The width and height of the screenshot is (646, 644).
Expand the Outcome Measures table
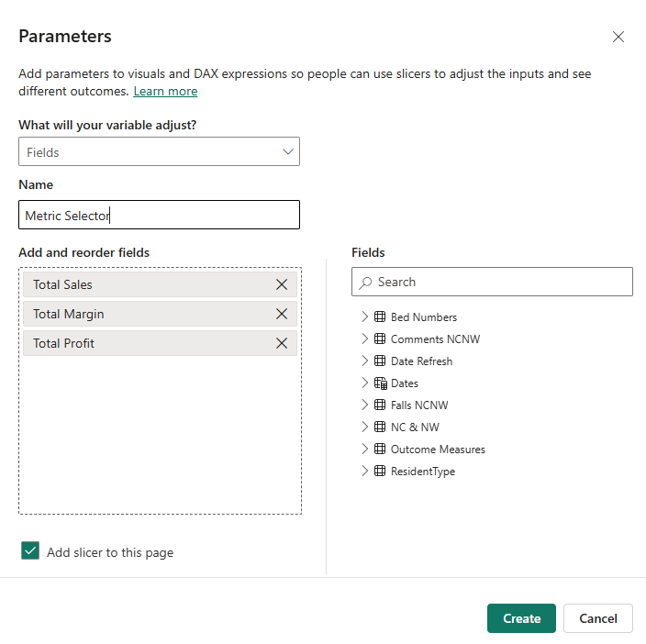[x=364, y=449]
